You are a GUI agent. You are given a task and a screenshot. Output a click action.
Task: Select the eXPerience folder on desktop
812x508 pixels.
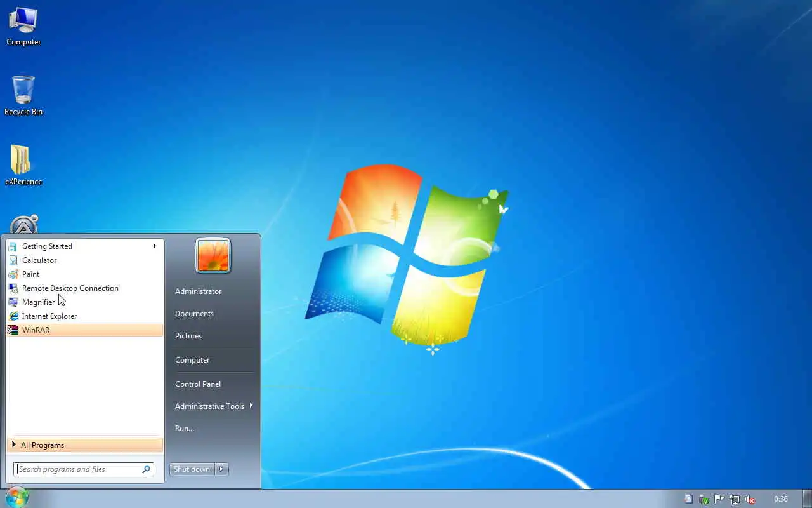tap(23, 165)
